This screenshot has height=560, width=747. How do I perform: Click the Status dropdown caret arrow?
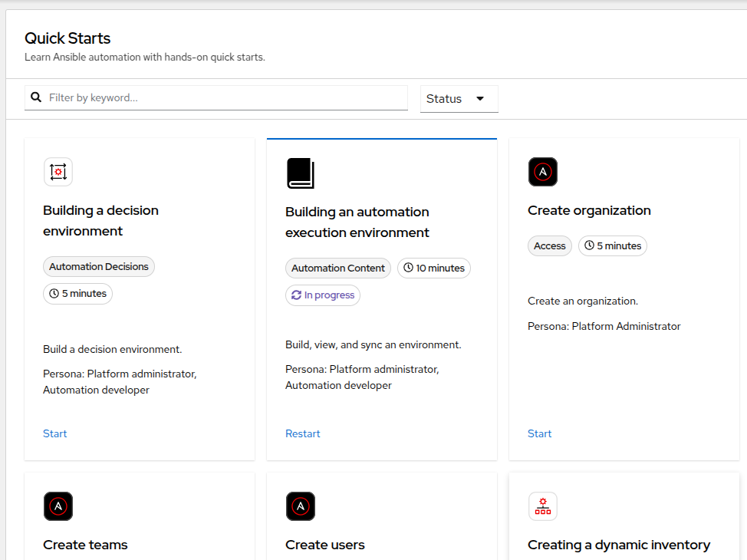(x=480, y=99)
